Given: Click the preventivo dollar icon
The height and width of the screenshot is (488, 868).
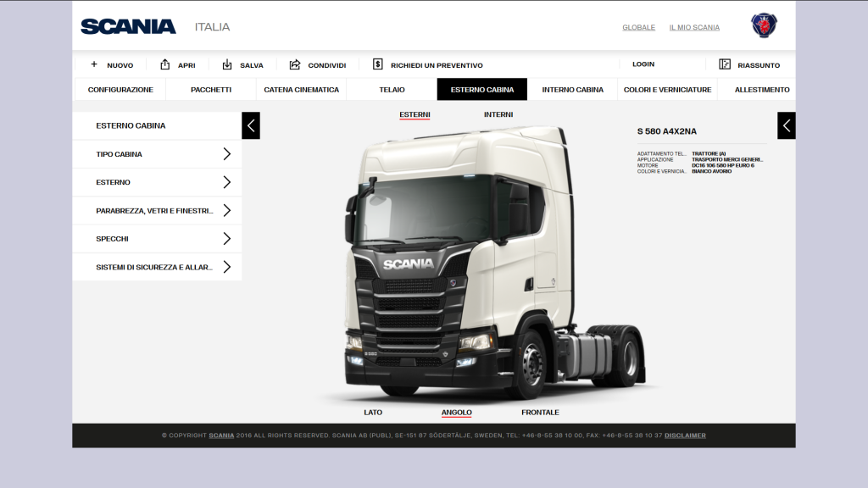Looking at the screenshot, I should pyautogui.click(x=377, y=64).
